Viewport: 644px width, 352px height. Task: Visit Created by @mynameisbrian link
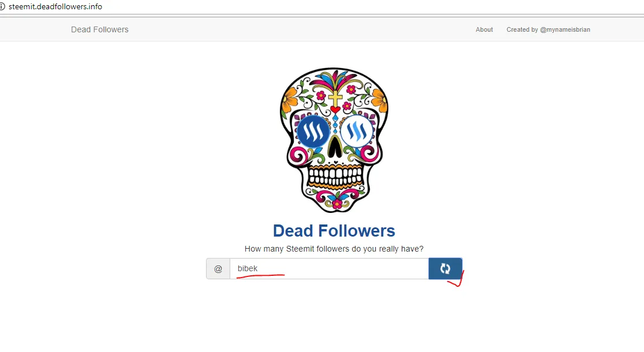pyautogui.click(x=548, y=29)
